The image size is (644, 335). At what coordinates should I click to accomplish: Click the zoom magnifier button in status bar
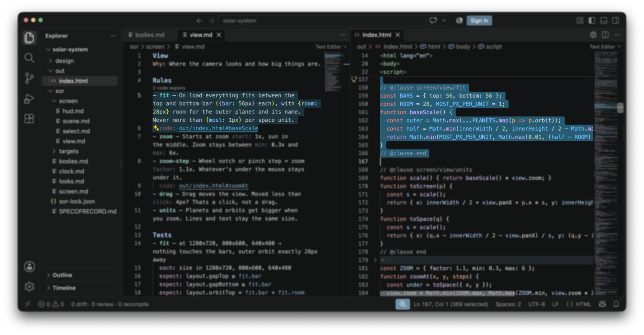[402, 304]
